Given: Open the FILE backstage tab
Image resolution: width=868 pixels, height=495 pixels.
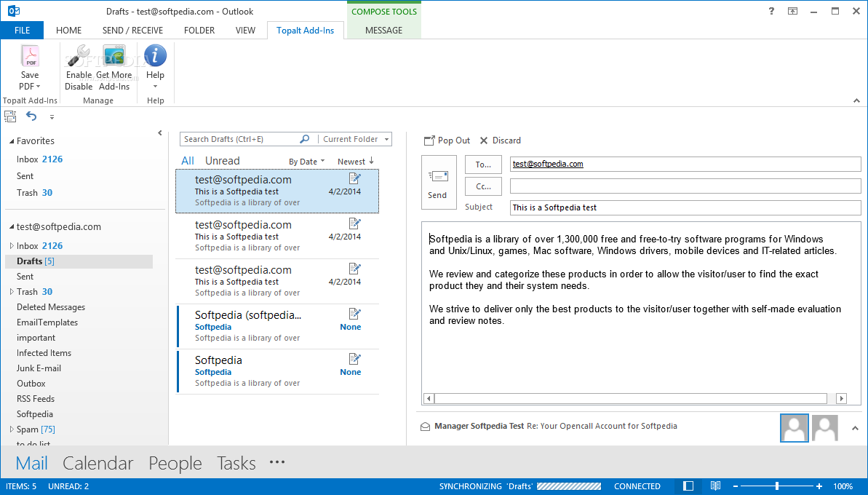Looking at the screenshot, I should tap(22, 31).
